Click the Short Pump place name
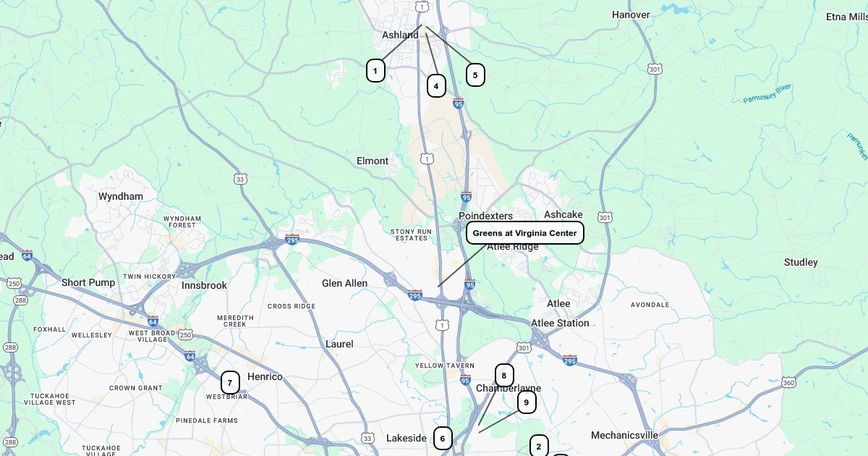The height and width of the screenshot is (456, 868). coord(88,282)
